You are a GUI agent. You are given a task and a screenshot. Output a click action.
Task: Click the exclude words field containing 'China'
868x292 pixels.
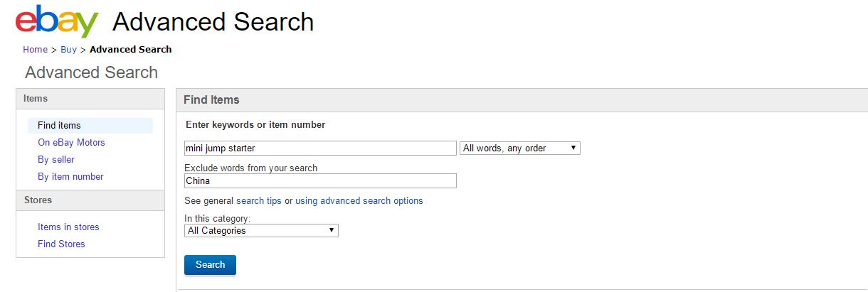pyautogui.click(x=320, y=181)
